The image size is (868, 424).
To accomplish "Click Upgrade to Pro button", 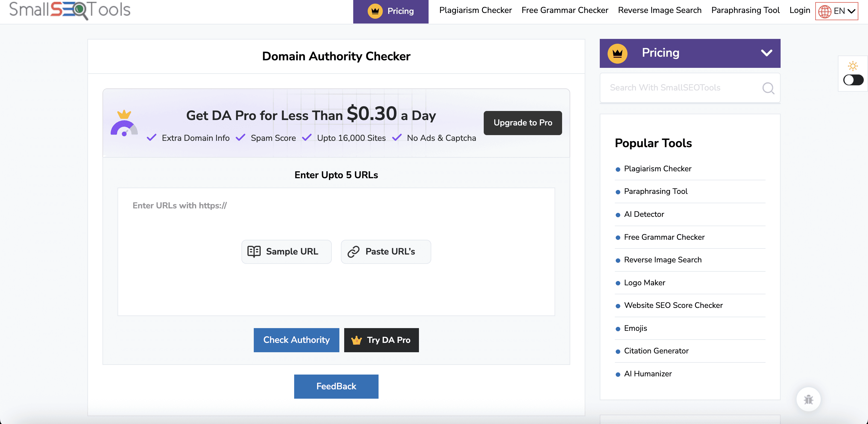I will [x=522, y=123].
